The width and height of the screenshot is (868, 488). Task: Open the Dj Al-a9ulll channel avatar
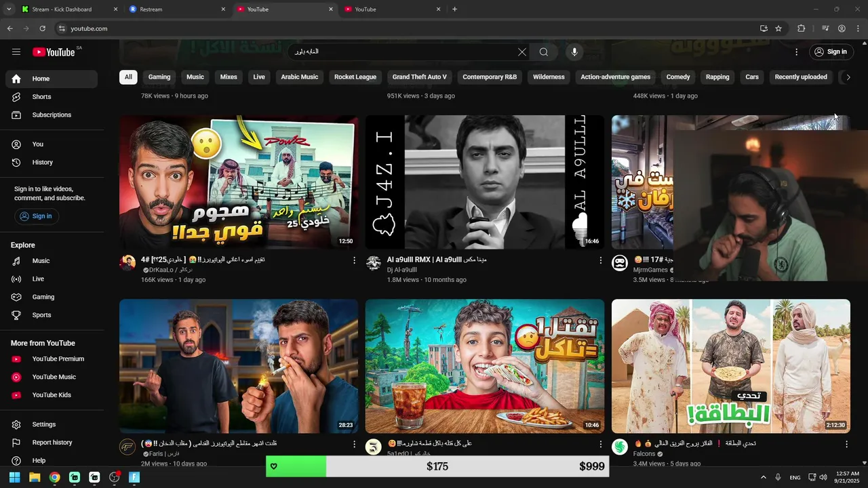[374, 263]
